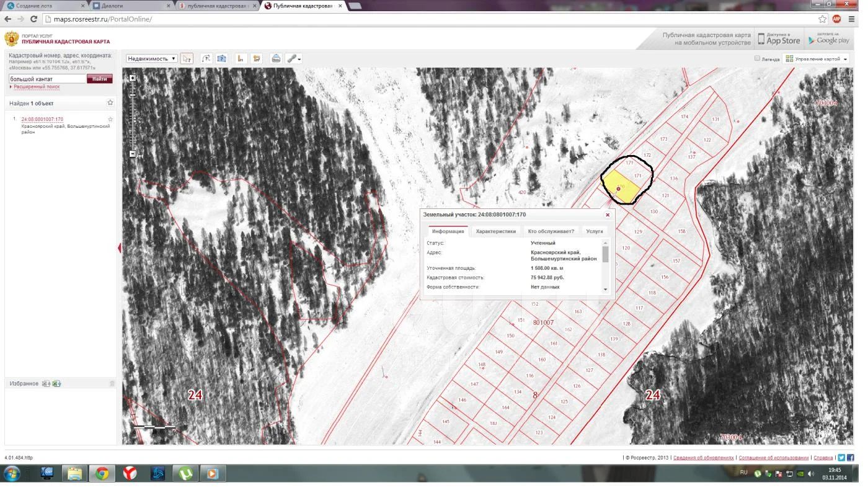Open Сведения об обновлениях link
868x493 pixels.
click(x=704, y=458)
